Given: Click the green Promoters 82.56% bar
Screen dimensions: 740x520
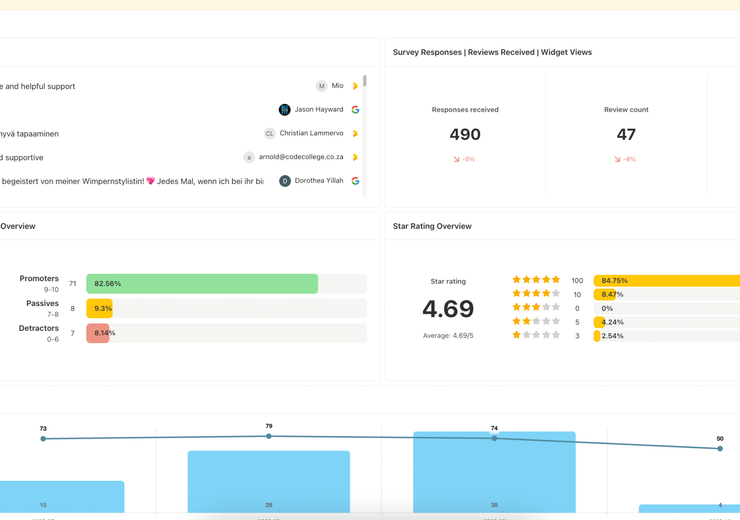Looking at the screenshot, I should point(202,284).
